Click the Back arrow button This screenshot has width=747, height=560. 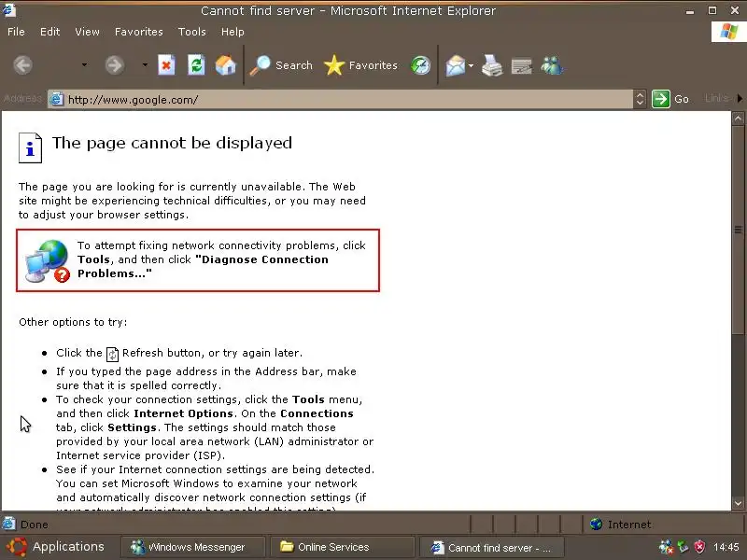(x=22, y=65)
